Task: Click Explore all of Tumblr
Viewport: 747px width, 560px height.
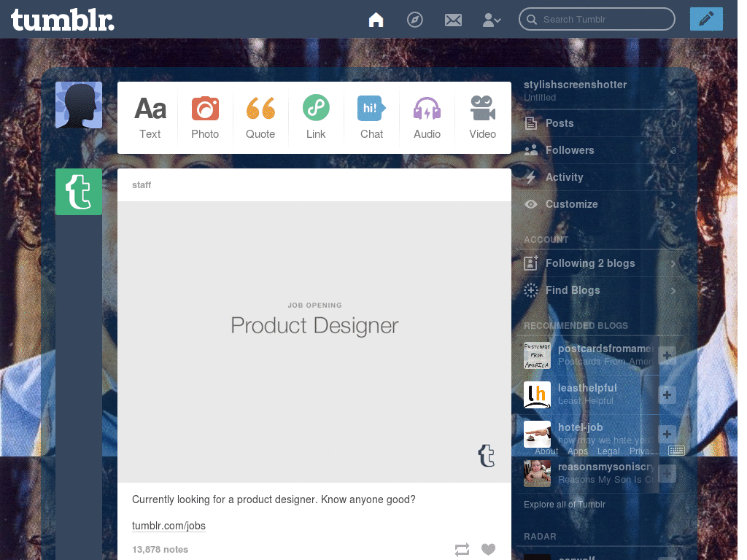Action: (x=565, y=505)
